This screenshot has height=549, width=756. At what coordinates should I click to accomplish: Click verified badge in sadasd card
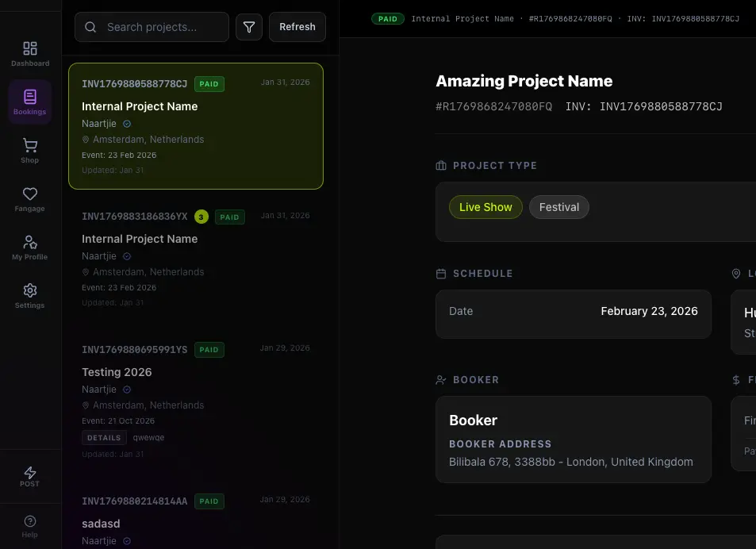(x=127, y=541)
